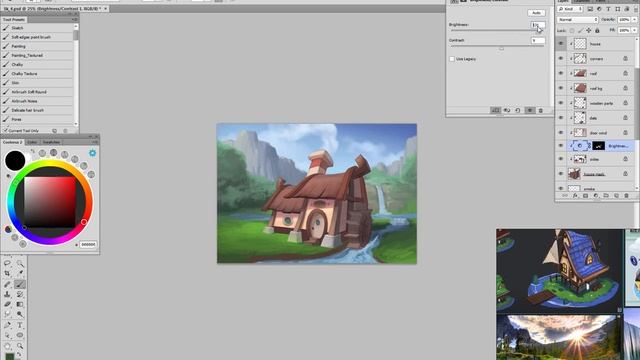This screenshot has width=640, height=360.
Task: Toggle Properties panel layer visibility eye icon
Action: click(x=529, y=110)
